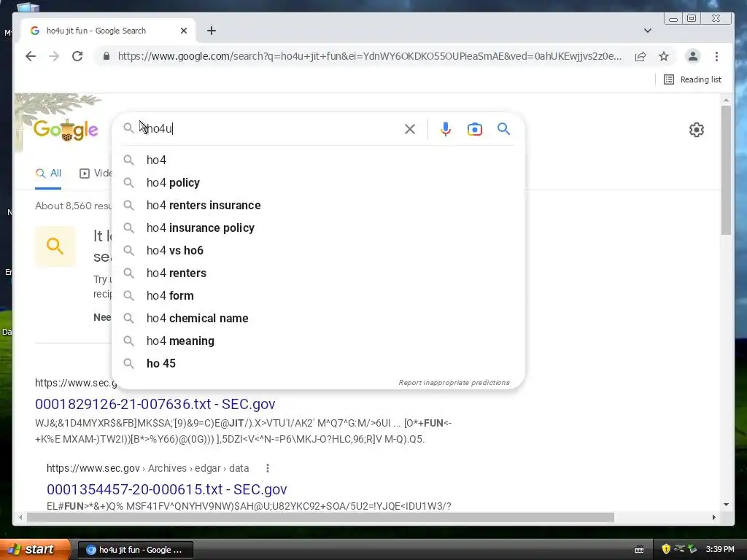Screen dimensions: 747x560
Task: Click the vertical scrollbar thumb
Action: 726,170
